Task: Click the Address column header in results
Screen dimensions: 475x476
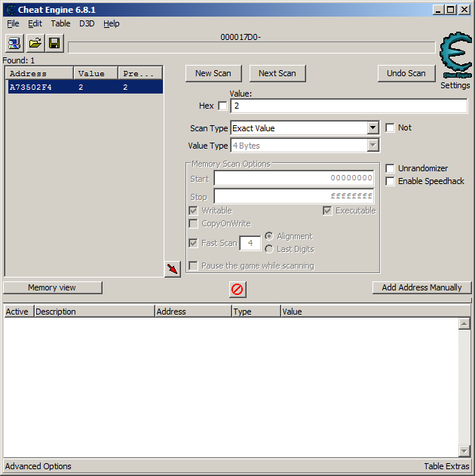Action: pyautogui.click(x=39, y=73)
